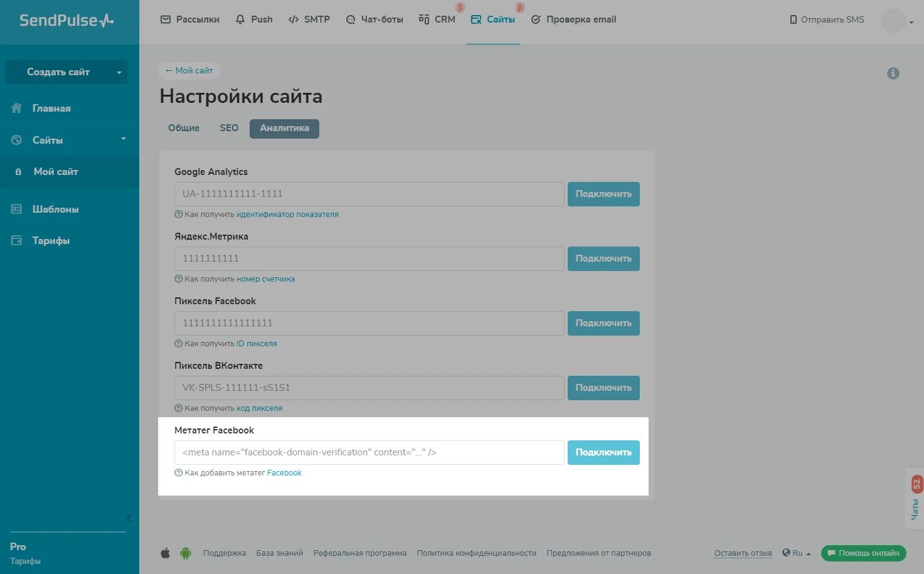Click the help icon beside ВКонтакте pixel hint
The image size is (924, 574).
coord(178,408)
